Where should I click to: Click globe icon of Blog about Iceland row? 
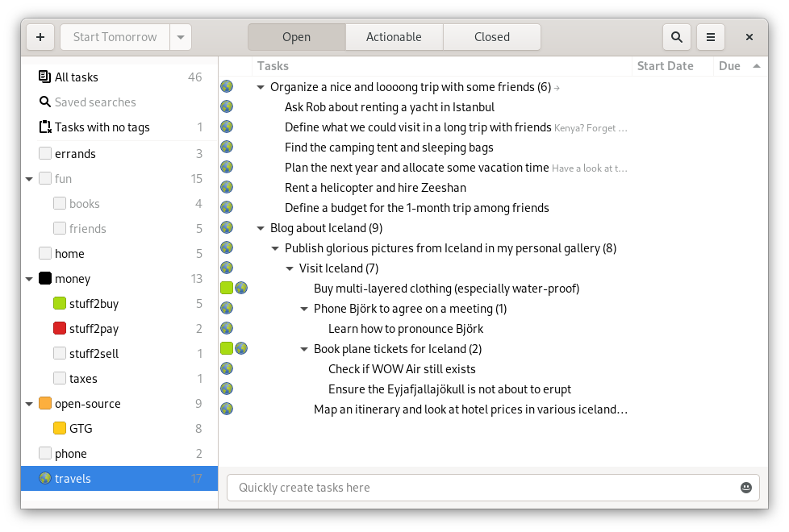tap(227, 227)
